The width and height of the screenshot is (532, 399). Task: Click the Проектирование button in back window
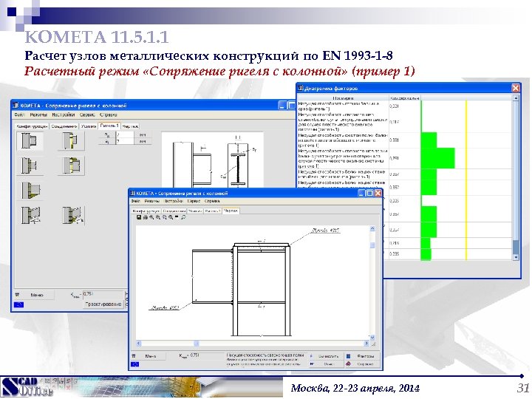[103, 304]
